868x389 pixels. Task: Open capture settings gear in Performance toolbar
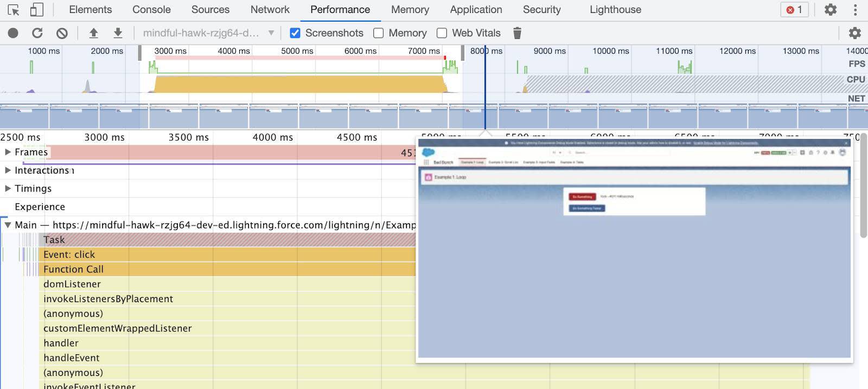pos(855,33)
